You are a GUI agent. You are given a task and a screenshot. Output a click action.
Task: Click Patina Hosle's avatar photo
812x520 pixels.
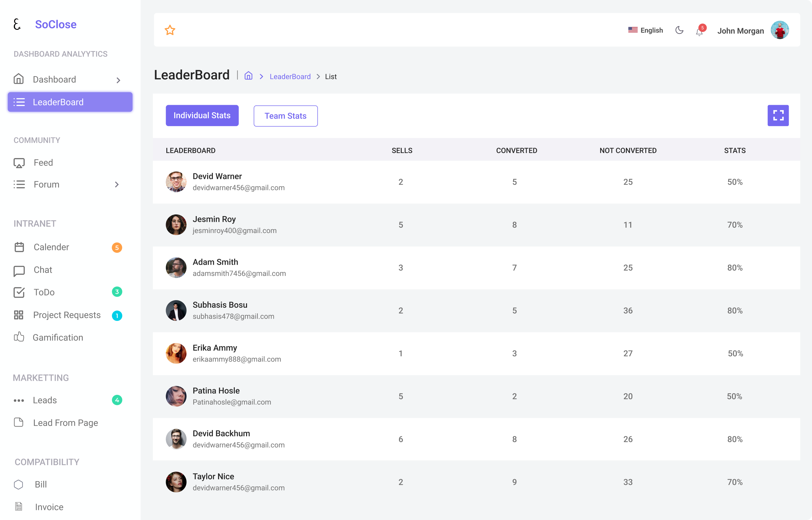pyautogui.click(x=176, y=396)
